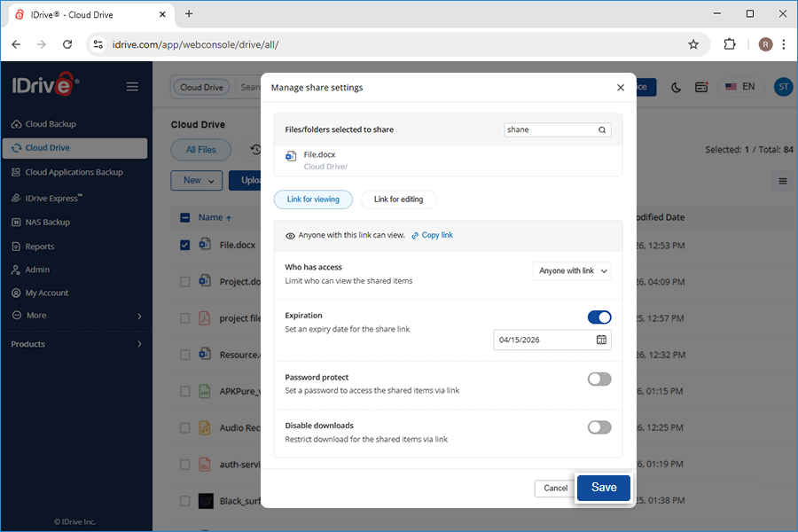Check the auth-servi row checkbox
Viewport: 798px width, 532px height.
(x=184, y=465)
